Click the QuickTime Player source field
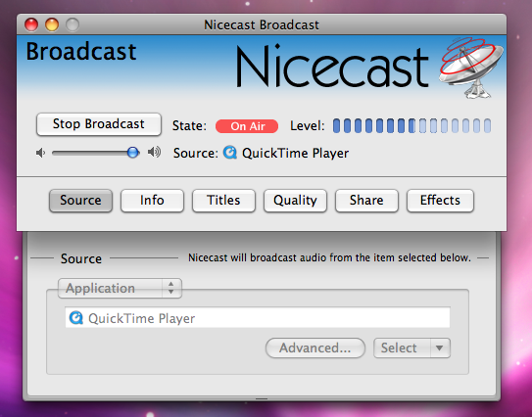This screenshot has width=532, height=417. tap(258, 318)
